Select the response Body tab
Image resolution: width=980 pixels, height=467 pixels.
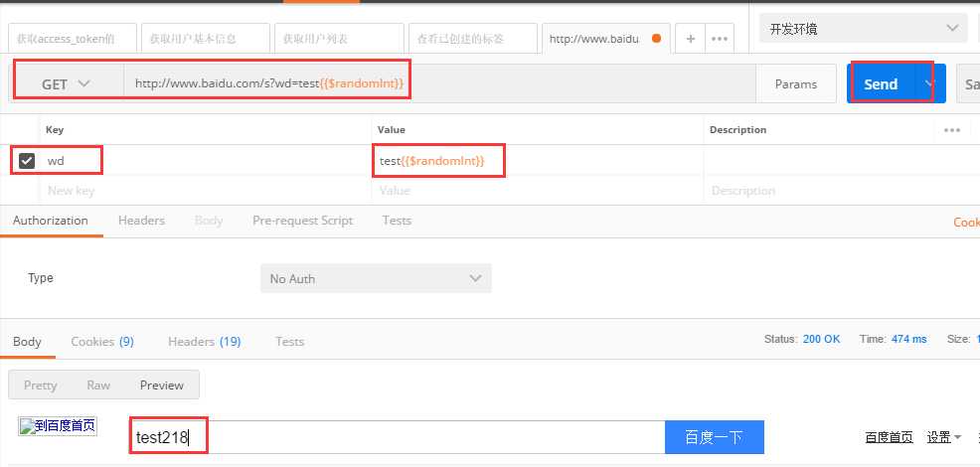tap(28, 342)
